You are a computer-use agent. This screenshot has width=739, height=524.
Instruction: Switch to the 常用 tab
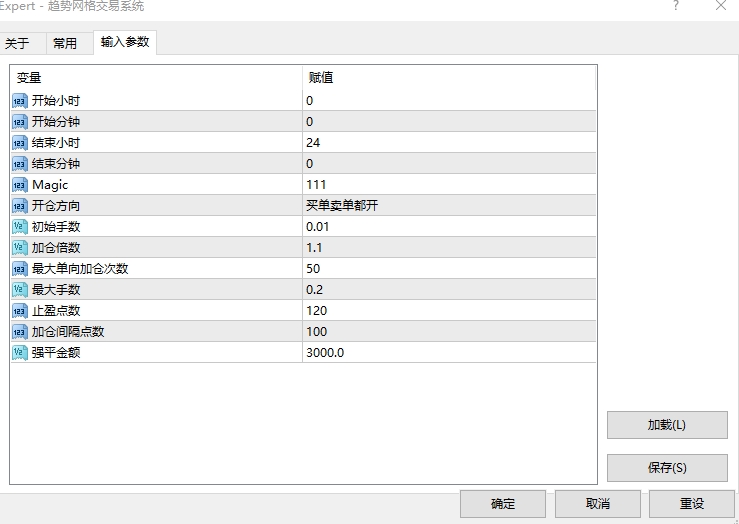point(65,43)
